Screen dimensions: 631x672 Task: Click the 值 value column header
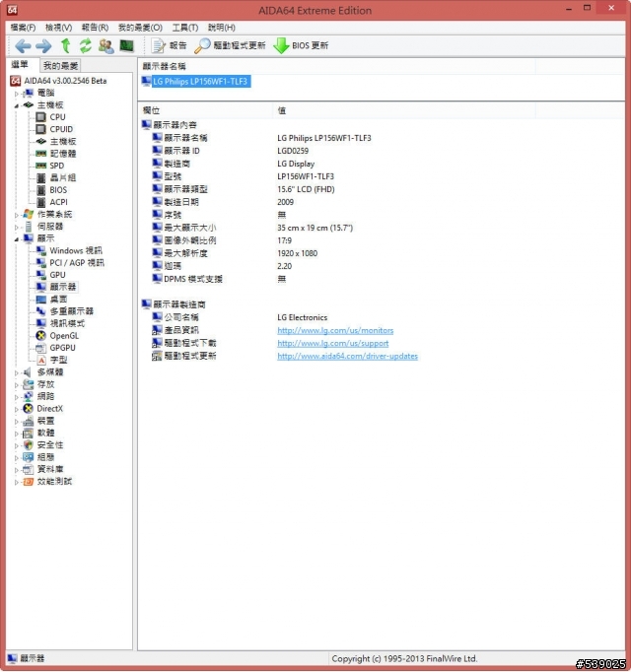(404, 110)
